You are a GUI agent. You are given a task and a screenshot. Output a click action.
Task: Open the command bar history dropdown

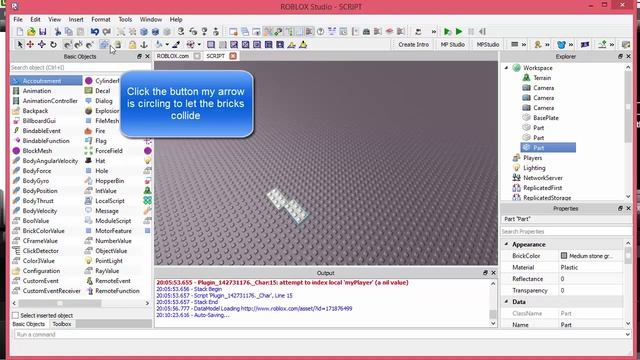click(628, 334)
